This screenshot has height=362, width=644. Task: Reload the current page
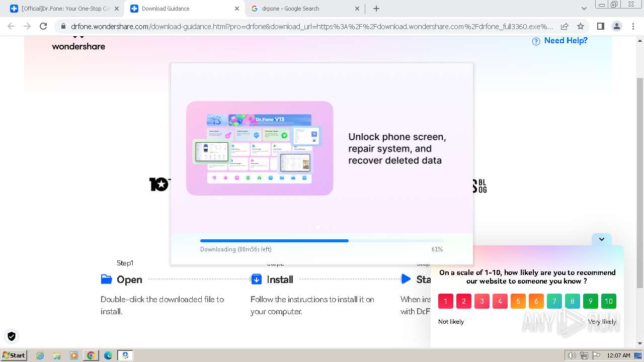[x=43, y=26]
